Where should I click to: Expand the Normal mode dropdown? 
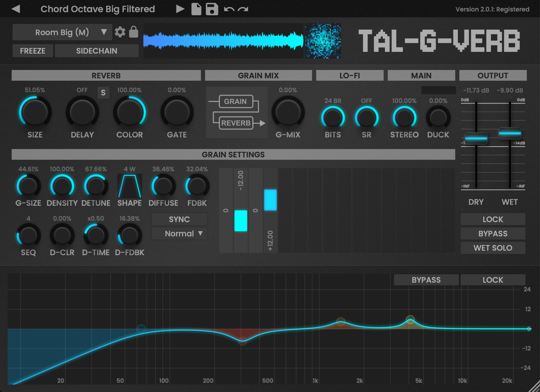click(x=180, y=234)
